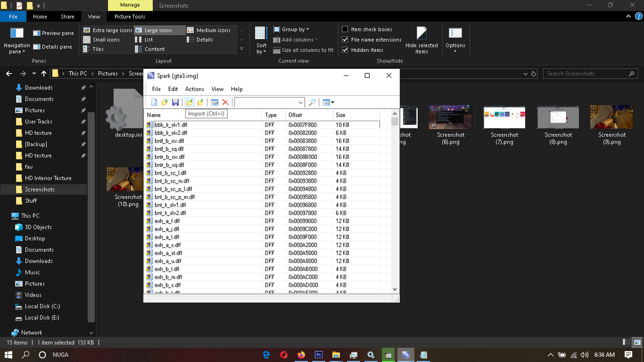Screen dimensions: 644x362
Task: Toggle File name extensions checkbox
Action: [x=345, y=40]
